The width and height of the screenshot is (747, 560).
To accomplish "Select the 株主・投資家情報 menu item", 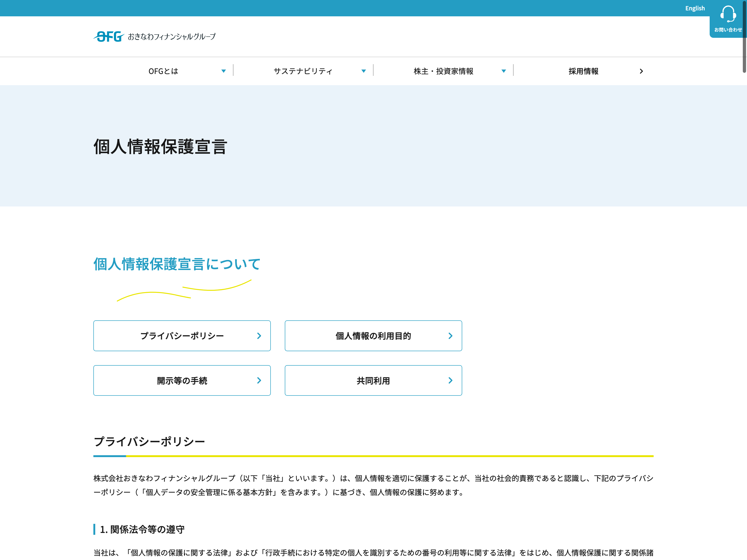I will (443, 71).
